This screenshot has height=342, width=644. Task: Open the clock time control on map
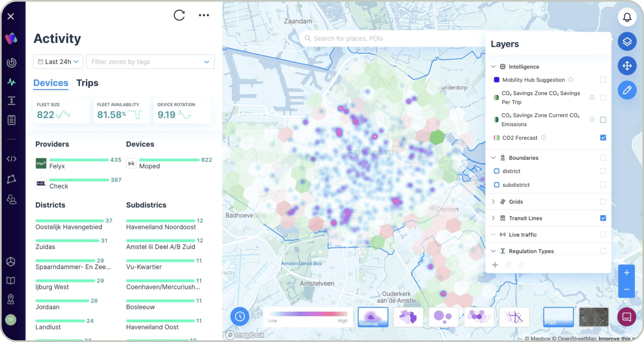click(240, 316)
